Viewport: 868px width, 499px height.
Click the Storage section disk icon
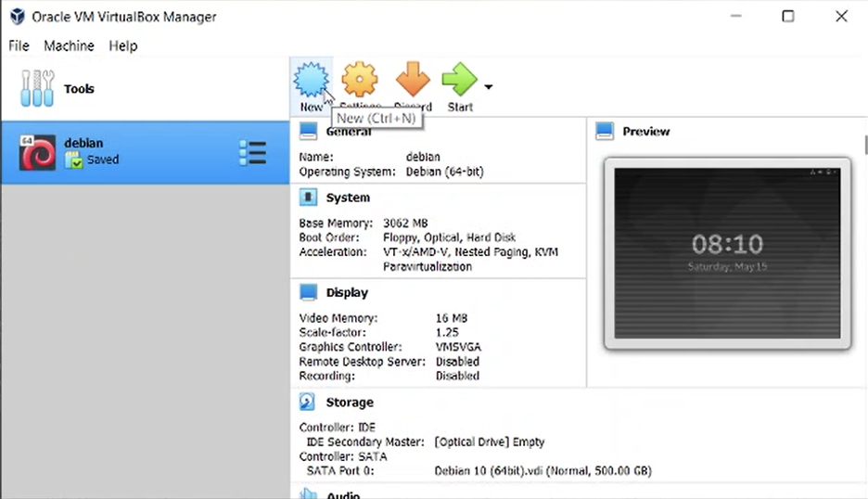308,403
